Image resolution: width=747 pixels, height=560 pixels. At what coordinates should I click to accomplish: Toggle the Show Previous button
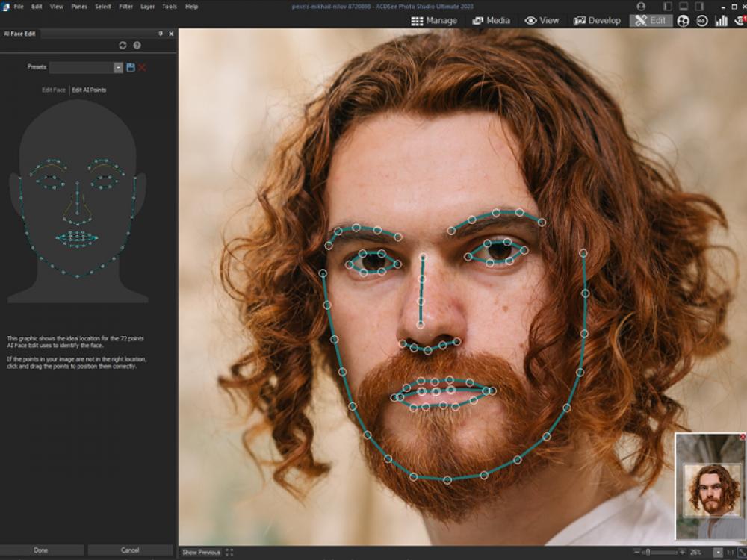tap(201, 553)
